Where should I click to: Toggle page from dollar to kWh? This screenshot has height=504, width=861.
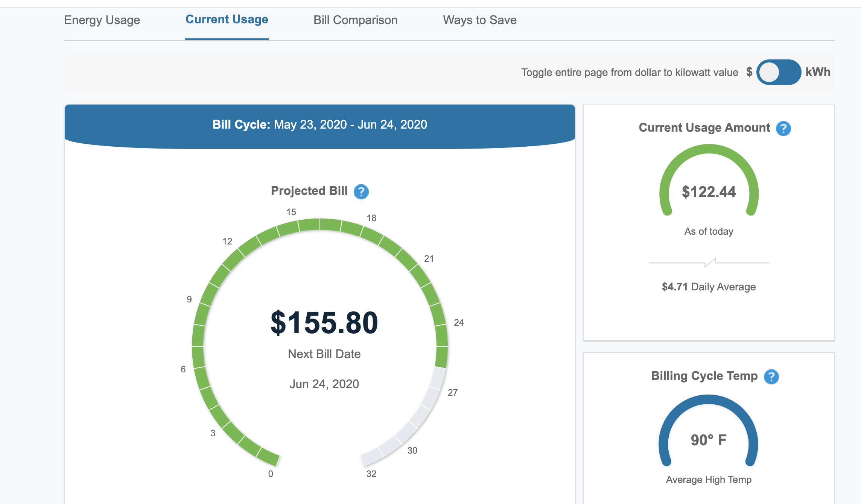tap(778, 72)
